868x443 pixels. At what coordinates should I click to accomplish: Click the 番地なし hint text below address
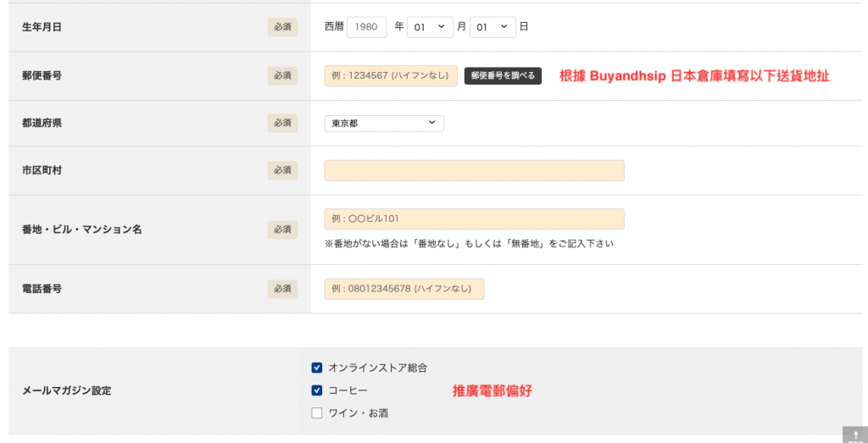[x=469, y=244]
